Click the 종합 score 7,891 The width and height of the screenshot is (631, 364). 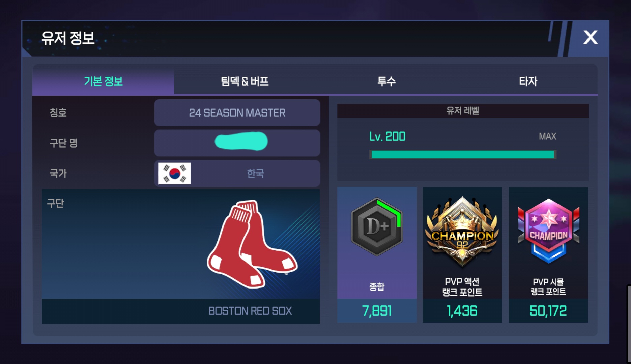pyautogui.click(x=377, y=311)
